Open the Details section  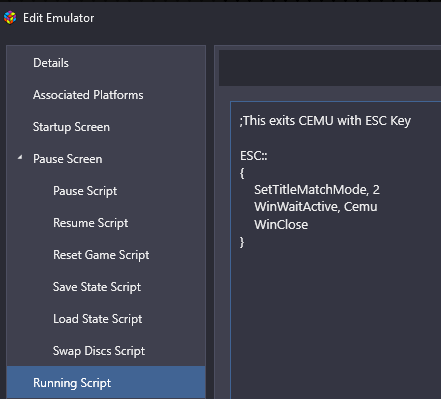51,63
